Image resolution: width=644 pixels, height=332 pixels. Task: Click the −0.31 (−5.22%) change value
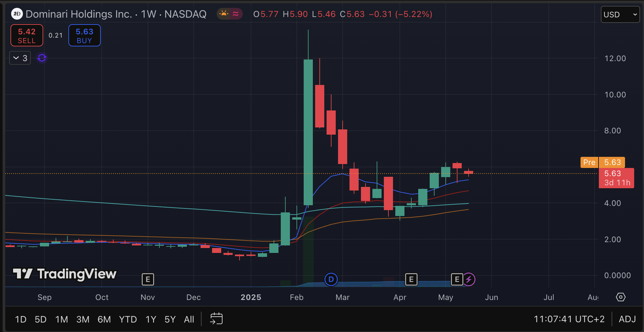click(x=401, y=14)
